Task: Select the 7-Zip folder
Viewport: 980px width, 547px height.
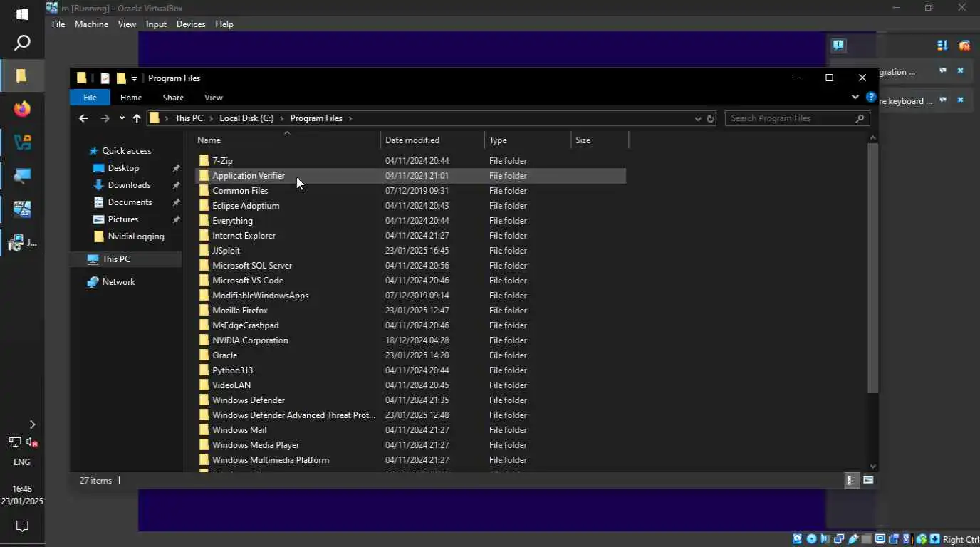Action: pos(410,161)
